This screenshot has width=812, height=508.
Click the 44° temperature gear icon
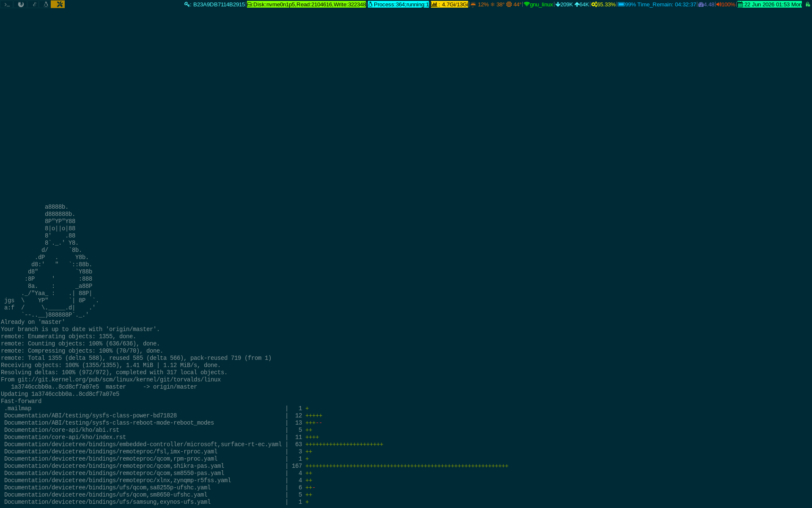click(x=509, y=5)
